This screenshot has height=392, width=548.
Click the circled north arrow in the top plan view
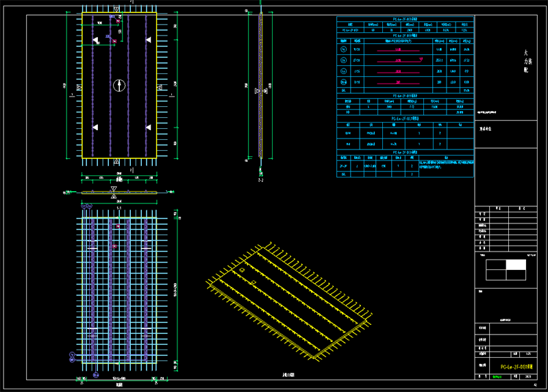119,86
